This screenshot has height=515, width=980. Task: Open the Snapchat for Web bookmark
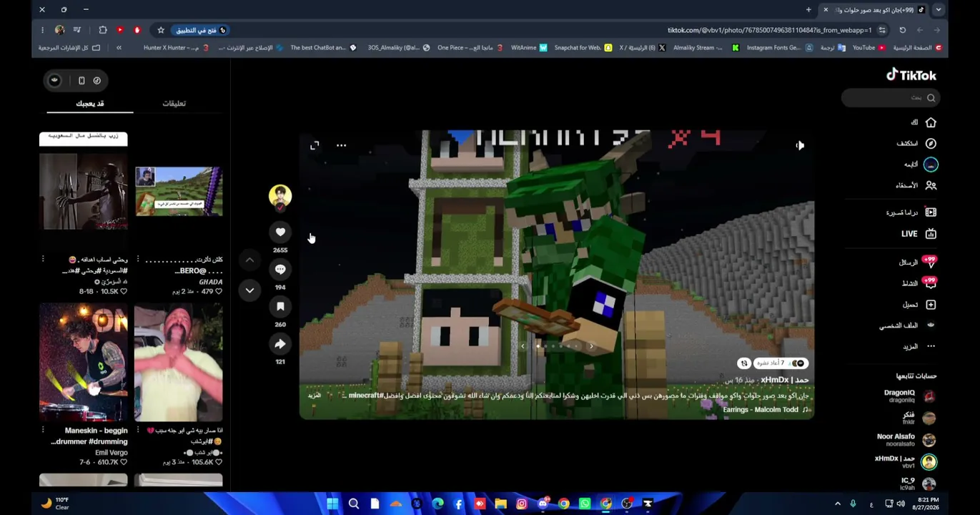[x=583, y=48]
